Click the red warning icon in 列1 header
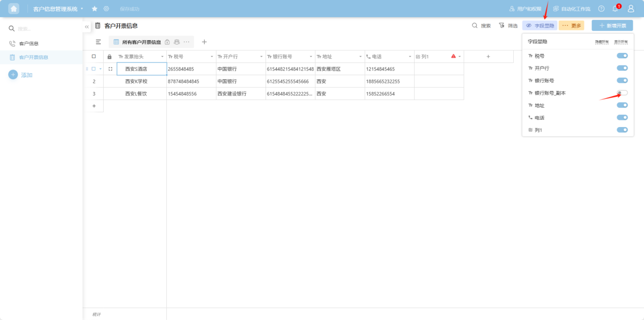This screenshot has height=320, width=644. tap(453, 56)
